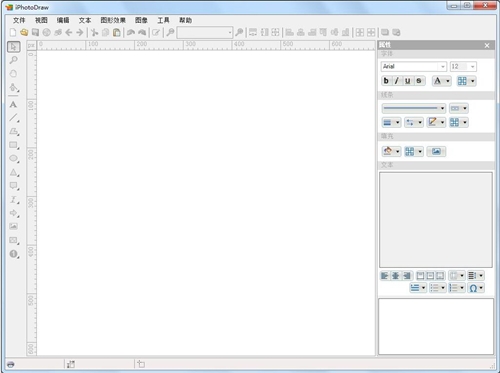This screenshot has height=373, width=500.
Task: Click the printer icon in status bar
Action: click(x=11, y=364)
